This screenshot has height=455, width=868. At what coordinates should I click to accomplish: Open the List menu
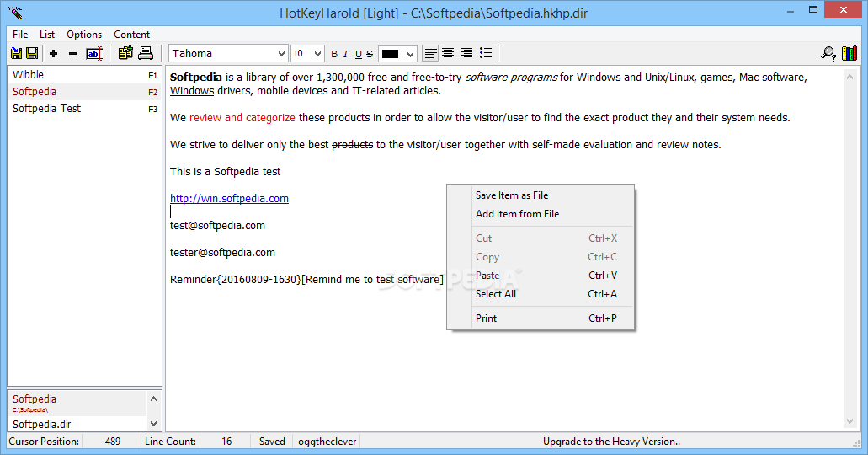pos(47,35)
